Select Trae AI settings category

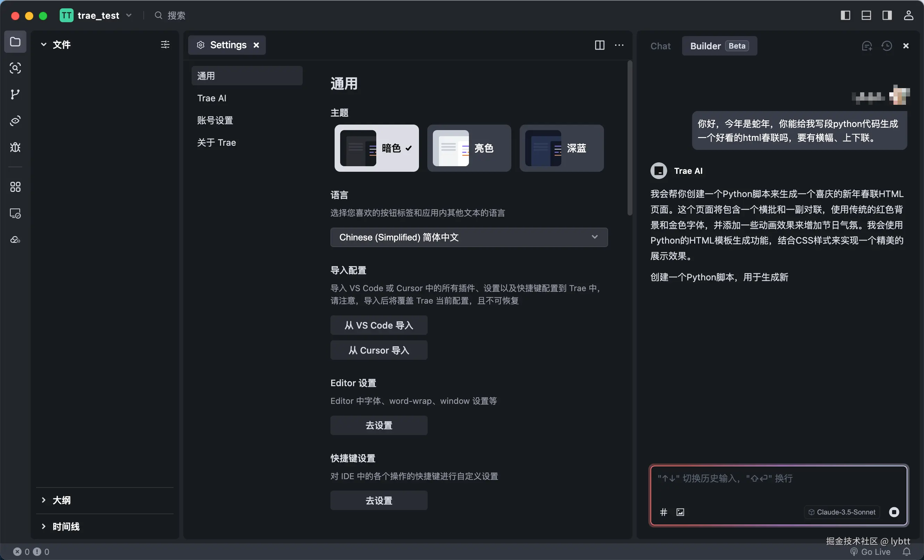tap(211, 98)
